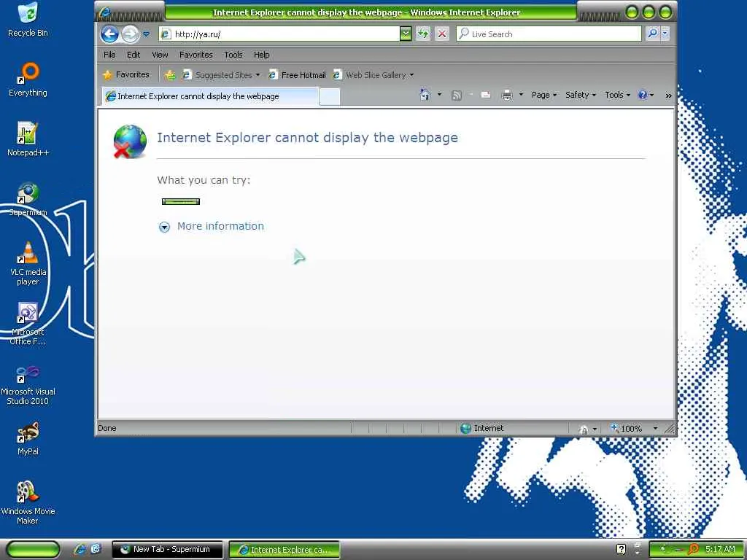
Task: Click the protected mode status icon
Action: [584, 429]
